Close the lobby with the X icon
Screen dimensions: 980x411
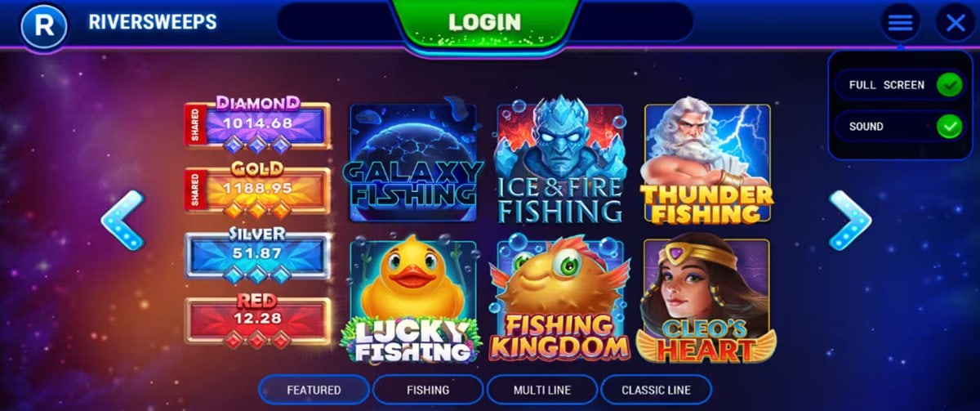click(x=955, y=23)
